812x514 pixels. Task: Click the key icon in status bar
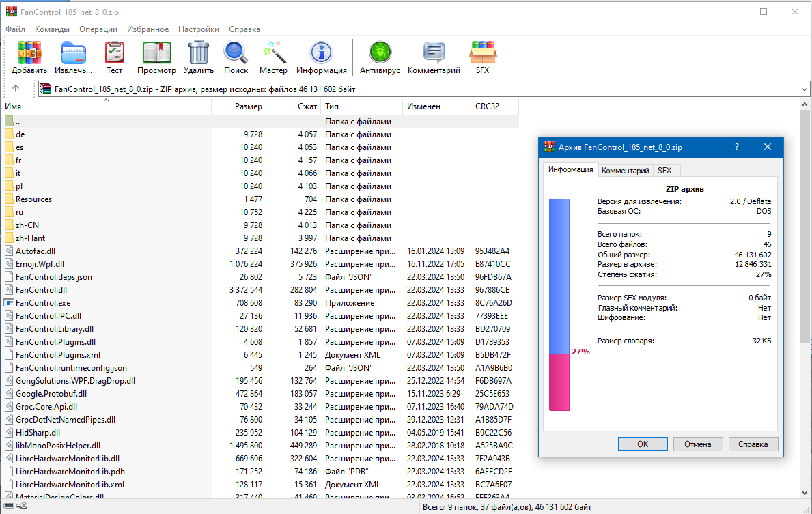22,506
